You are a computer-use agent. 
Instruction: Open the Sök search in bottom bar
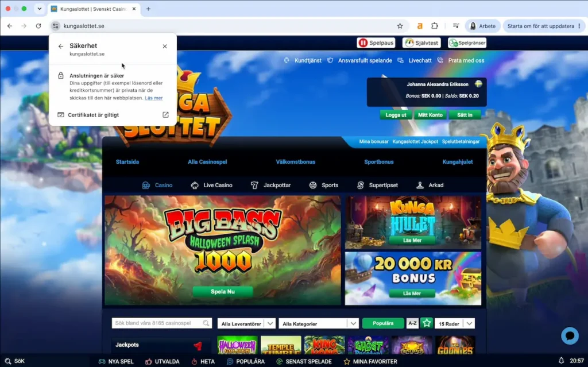14,361
